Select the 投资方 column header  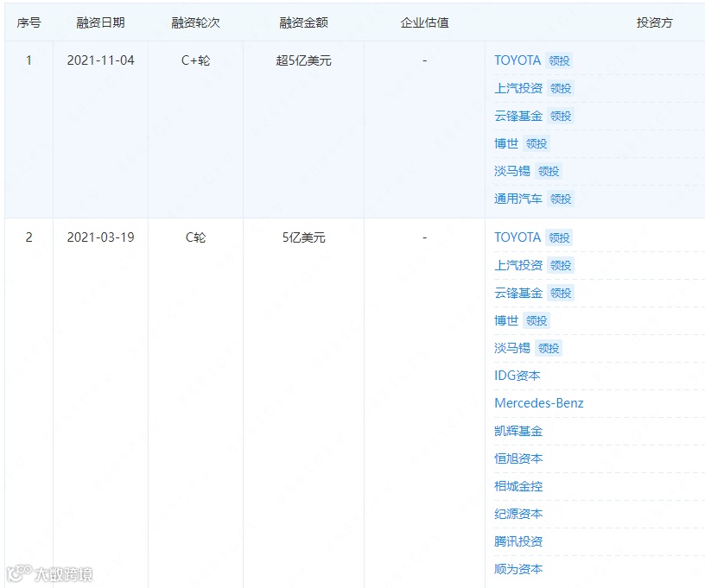[x=654, y=22]
